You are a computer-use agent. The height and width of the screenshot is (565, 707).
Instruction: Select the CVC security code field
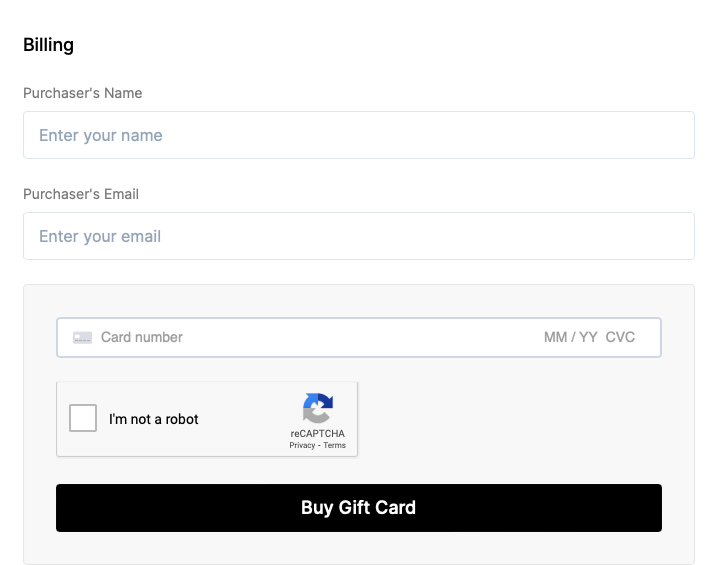(620, 337)
